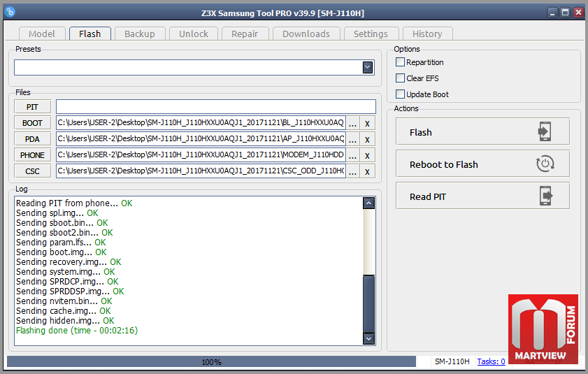Click the CSC file path field

click(201, 171)
